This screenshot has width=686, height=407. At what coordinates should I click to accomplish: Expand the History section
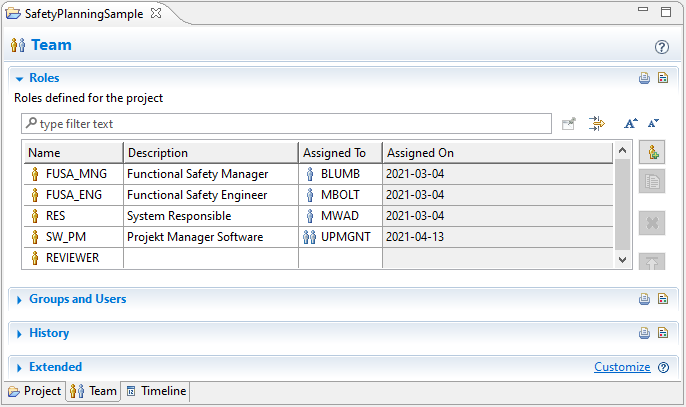click(x=19, y=333)
